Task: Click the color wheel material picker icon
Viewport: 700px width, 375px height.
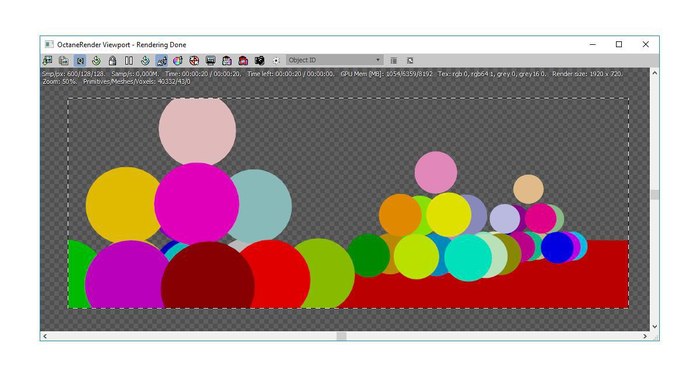Action: pyautogui.click(x=178, y=60)
